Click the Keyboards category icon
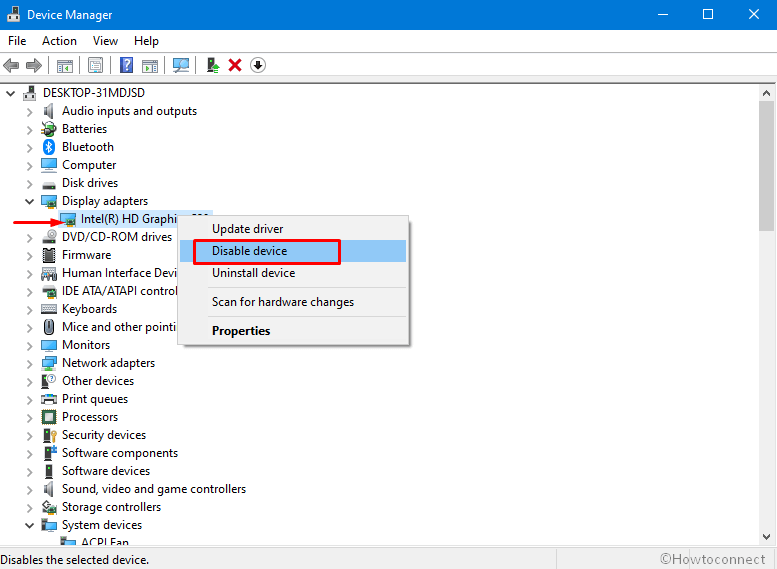This screenshot has height=569, width=777. [x=49, y=309]
